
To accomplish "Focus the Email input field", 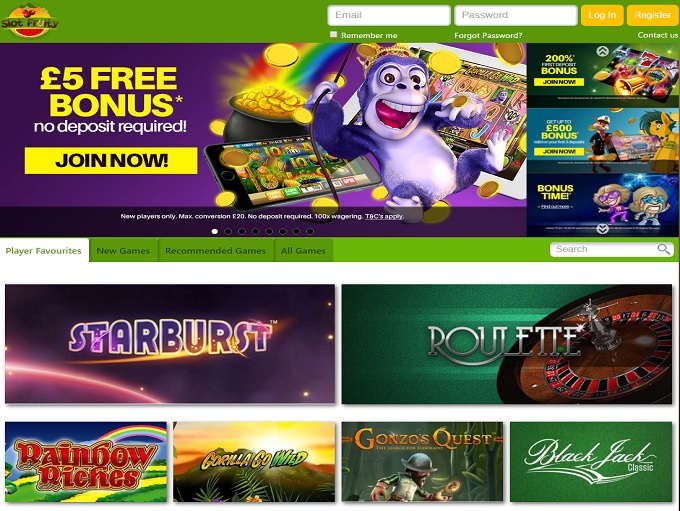I will click(389, 15).
